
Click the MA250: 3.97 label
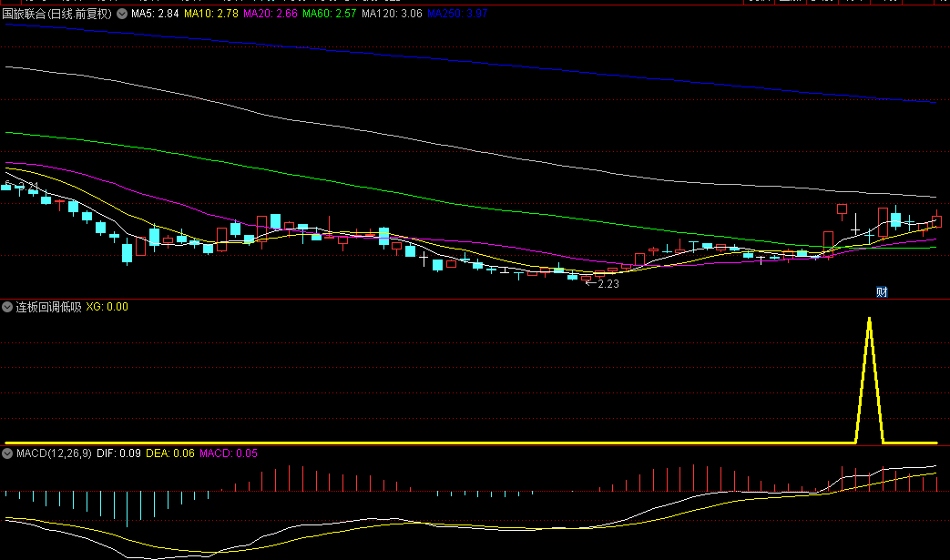[457, 14]
